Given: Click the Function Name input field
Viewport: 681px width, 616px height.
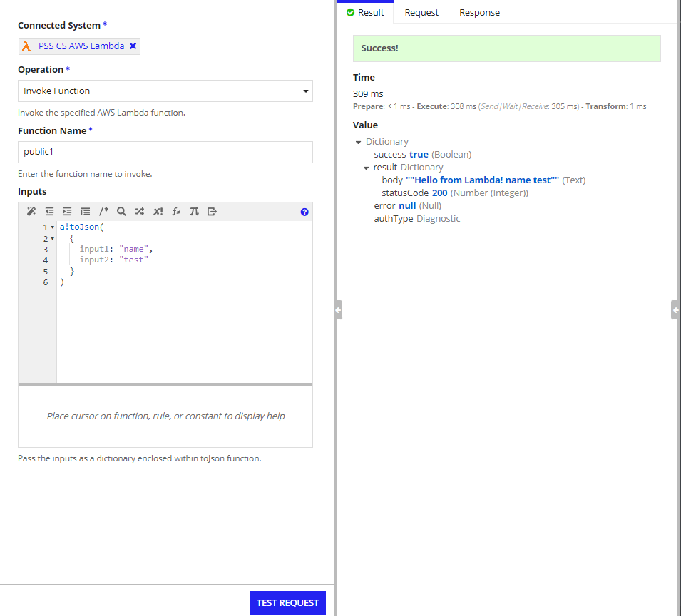Looking at the screenshot, I should 165,152.
